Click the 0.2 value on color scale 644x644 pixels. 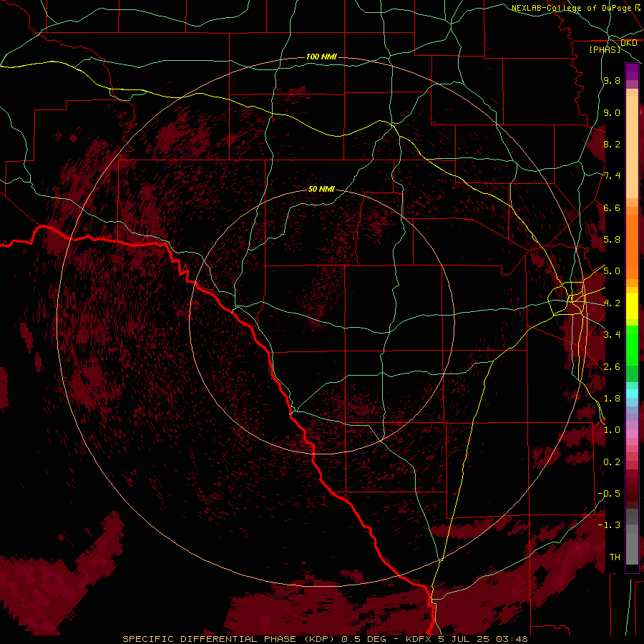tap(612, 462)
